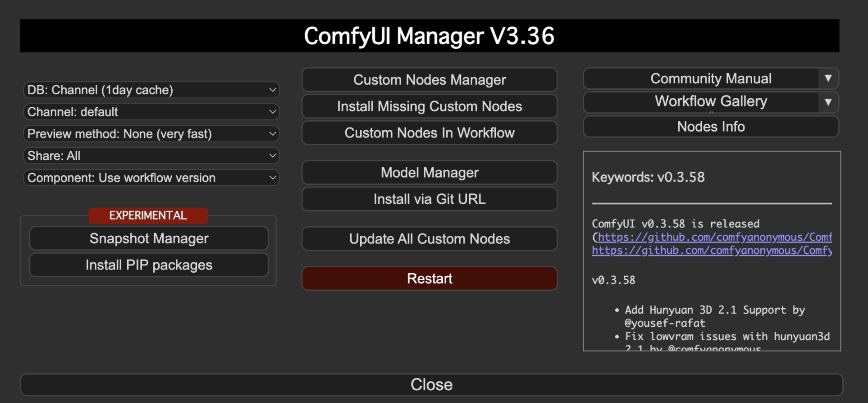Expand the Workflow Gallery arrow menu

(828, 101)
